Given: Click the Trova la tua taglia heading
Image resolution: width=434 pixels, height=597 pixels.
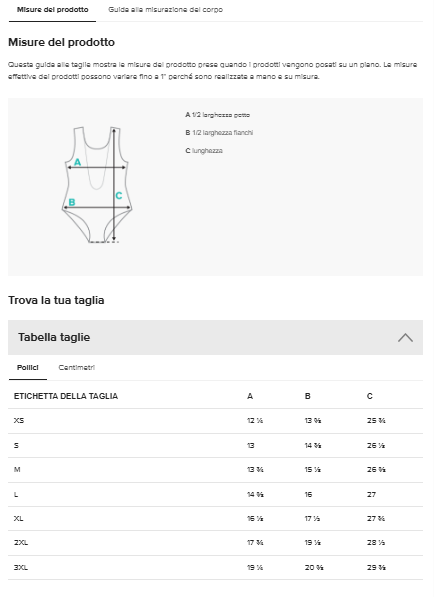Looking at the screenshot, I should point(56,300).
